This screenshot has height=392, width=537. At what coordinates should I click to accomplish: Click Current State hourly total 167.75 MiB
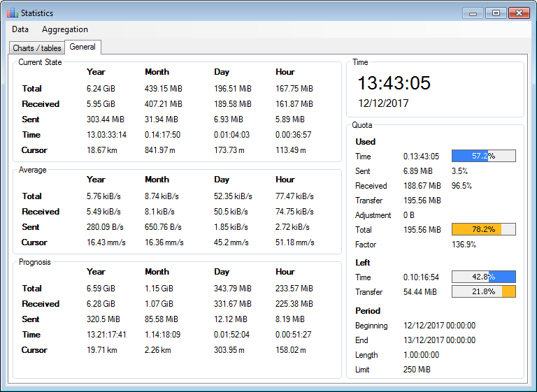coord(294,89)
